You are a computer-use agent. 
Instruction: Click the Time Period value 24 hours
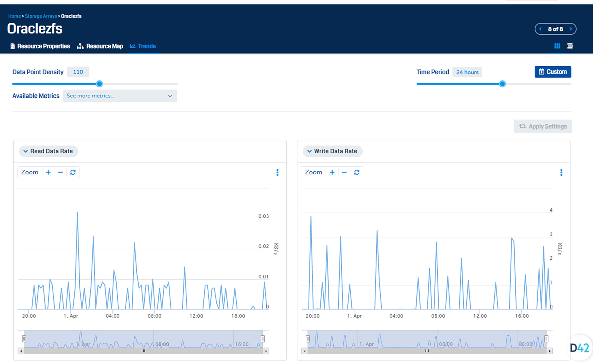pyautogui.click(x=467, y=72)
